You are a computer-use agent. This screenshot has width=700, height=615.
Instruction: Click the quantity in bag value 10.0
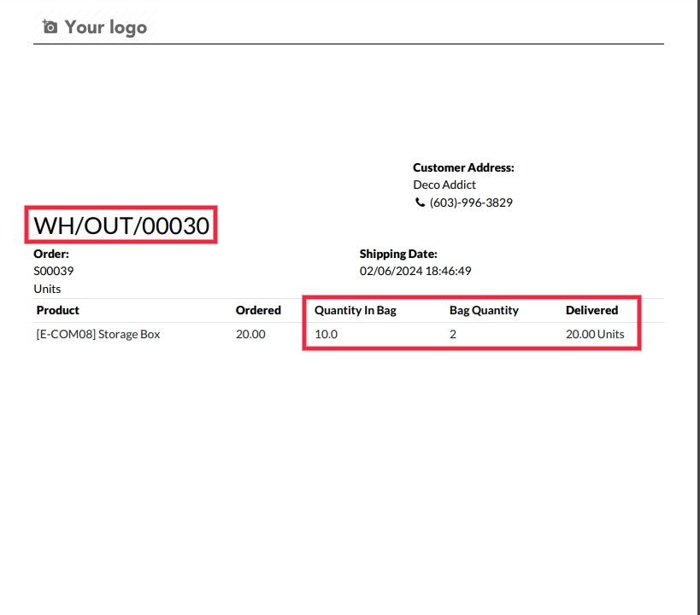tap(326, 334)
